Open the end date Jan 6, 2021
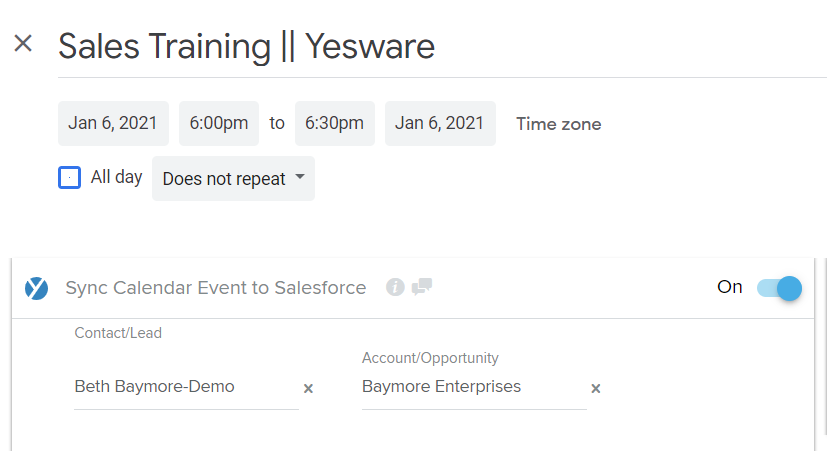The width and height of the screenshot is (827, 451). tap(440, 123)
